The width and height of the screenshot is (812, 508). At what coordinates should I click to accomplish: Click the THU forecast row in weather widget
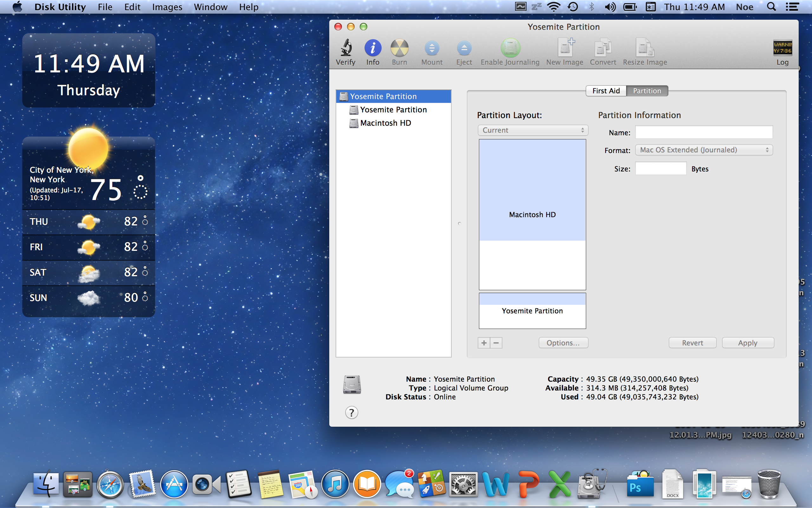point(88,221)
